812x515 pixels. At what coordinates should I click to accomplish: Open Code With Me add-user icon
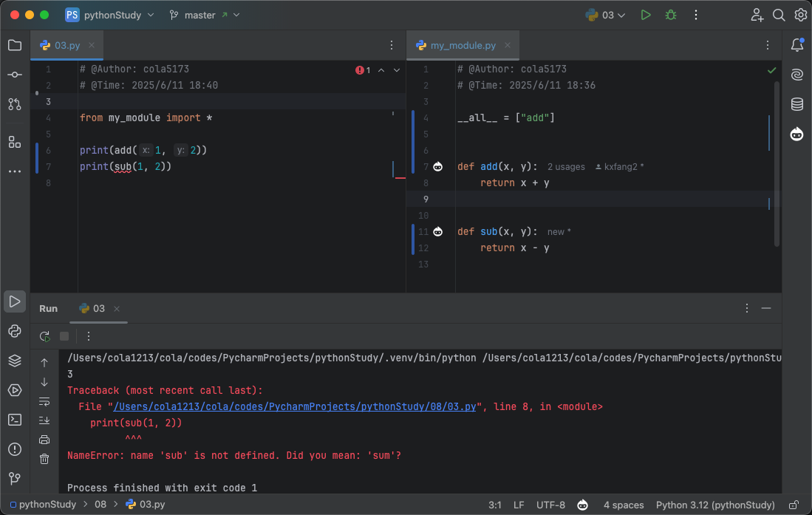click(x=757, y=15)
